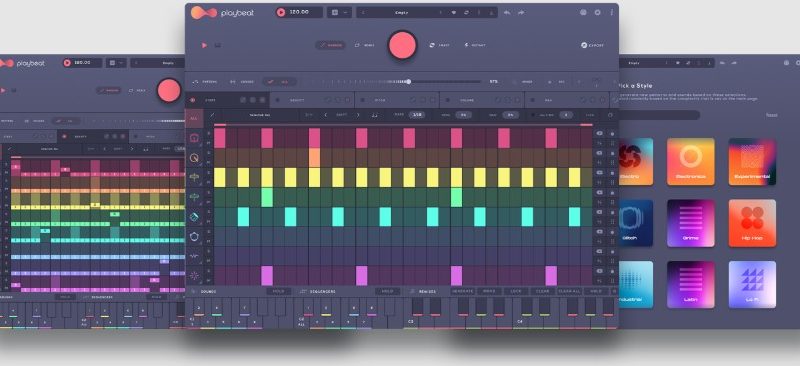Hit the big red randomize button in center
Image resolution: width=800 pixels, height=366 pixels.
click(403, 45)
